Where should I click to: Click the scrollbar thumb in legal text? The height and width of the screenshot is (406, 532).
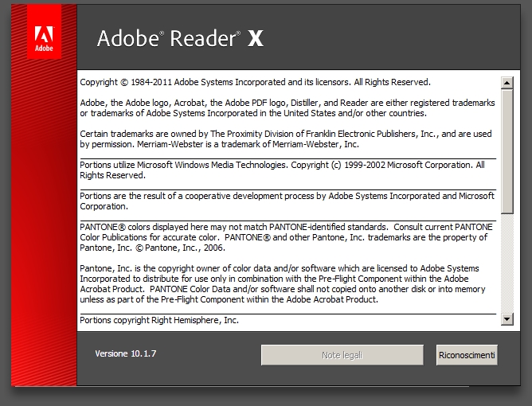pos(507,151)
